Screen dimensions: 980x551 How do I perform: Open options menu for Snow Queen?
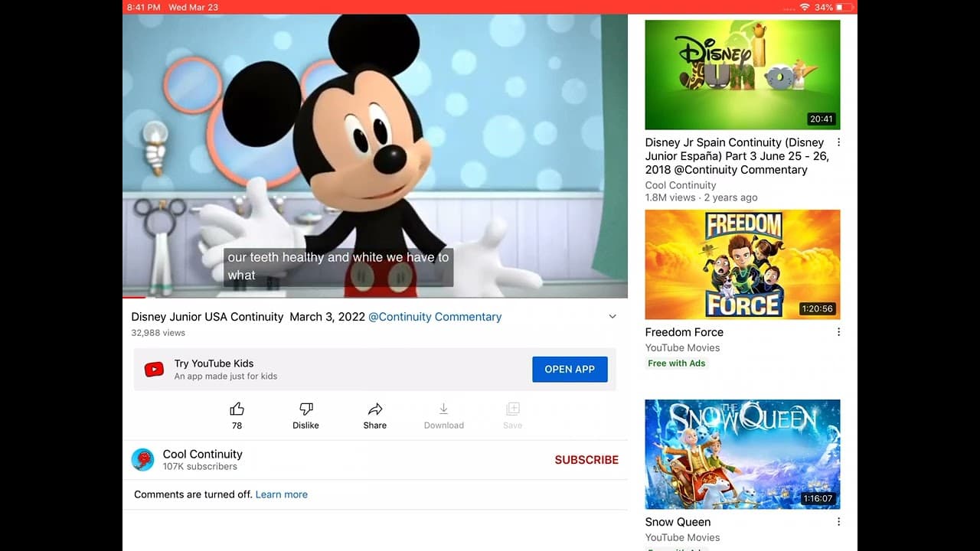838,522
